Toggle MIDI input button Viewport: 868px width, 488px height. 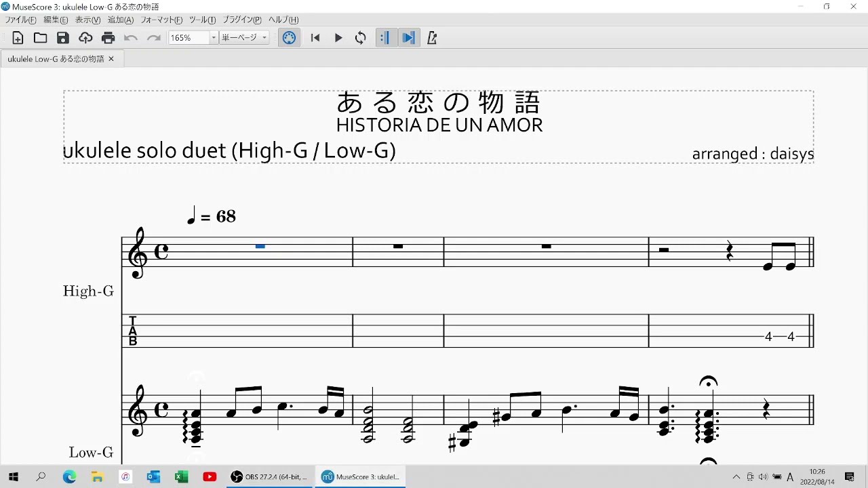click(289, 38)
